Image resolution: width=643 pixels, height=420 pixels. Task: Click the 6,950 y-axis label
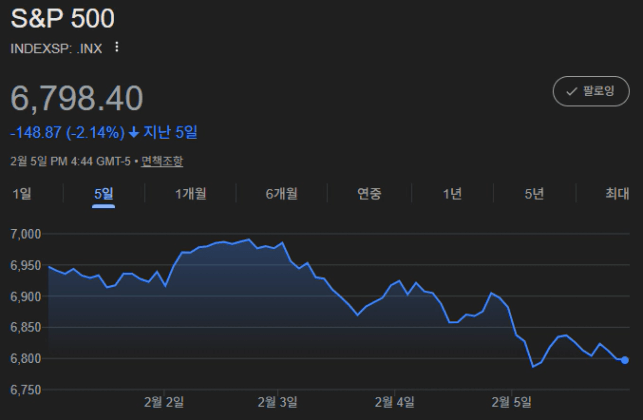26,265
